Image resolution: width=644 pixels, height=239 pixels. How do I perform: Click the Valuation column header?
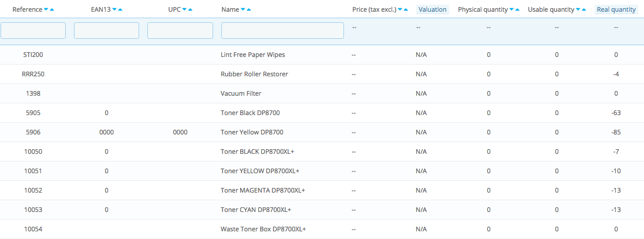click(x=433, y=9)
